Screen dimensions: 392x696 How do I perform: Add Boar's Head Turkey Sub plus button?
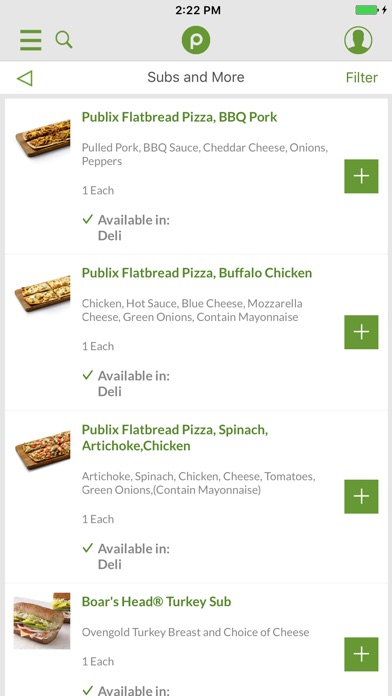[361, 654]
